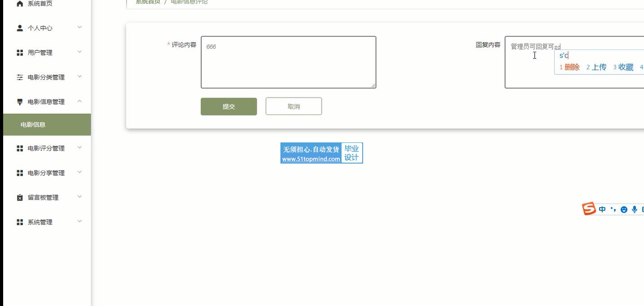Viewport: 644px width, 306px height.
Task: Open the Sogou emoji face icon
Action: [624, 209]
